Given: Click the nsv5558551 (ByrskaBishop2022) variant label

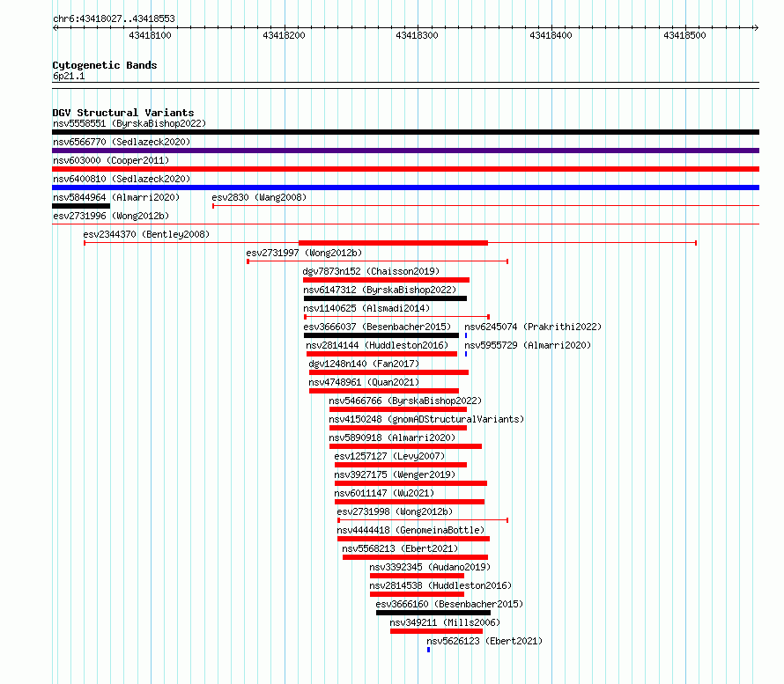Looking at the screenshot, I should click(x=129, y=123).
